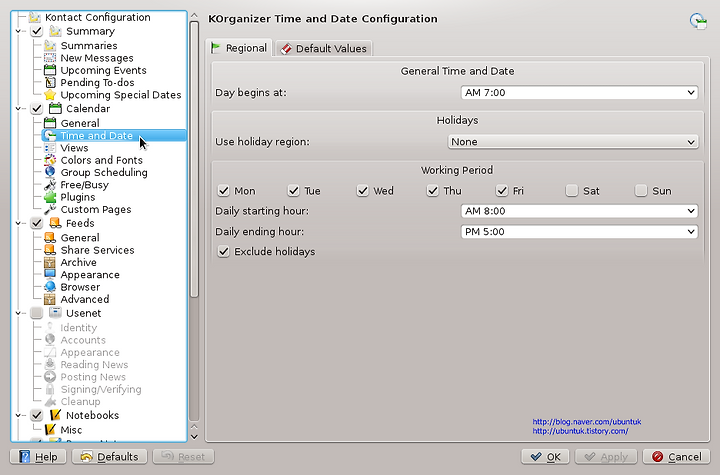Image resolution: width=720 pixels, height=475 pixels.
Task: Collapse the Notebooks tree branch
Action: [x=18, y=415]
